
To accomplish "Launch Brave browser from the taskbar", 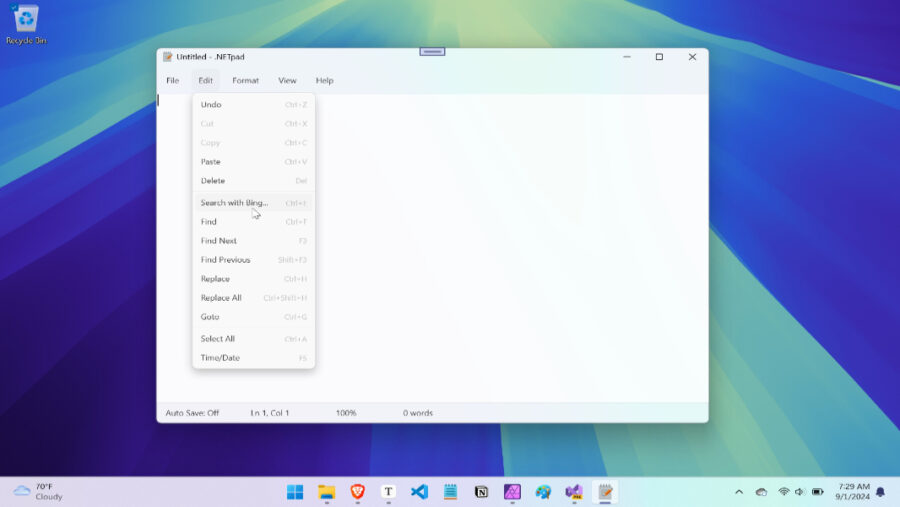I will tap(358, 492).
